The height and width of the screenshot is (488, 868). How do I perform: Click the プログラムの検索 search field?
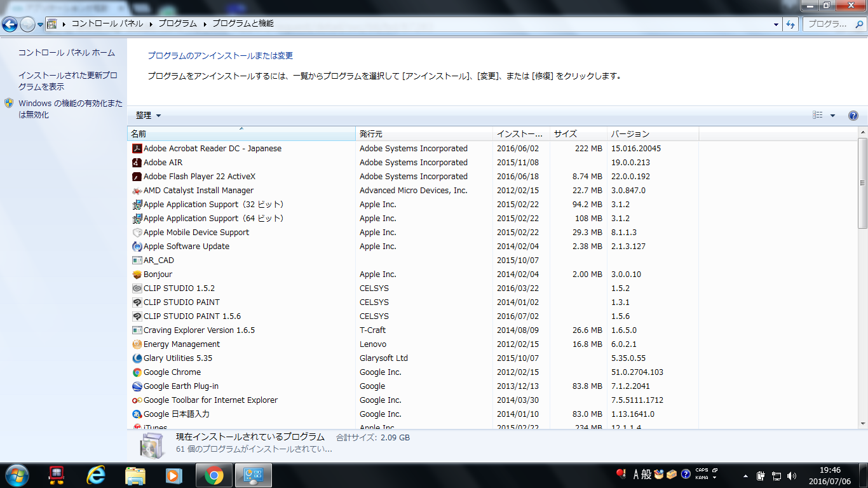tap(834, 24)
